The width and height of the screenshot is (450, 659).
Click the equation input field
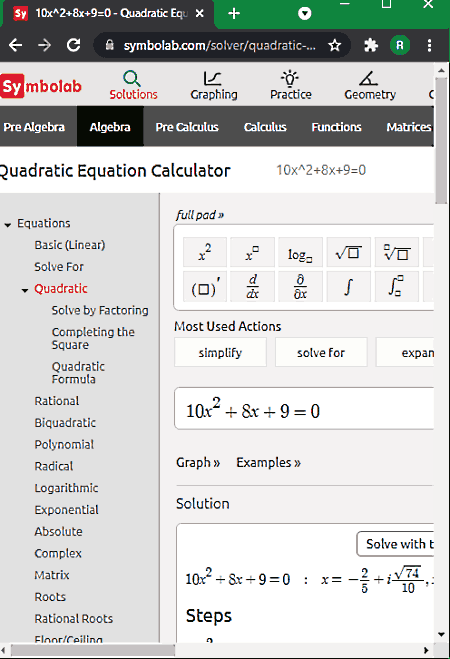coord(304,409)
